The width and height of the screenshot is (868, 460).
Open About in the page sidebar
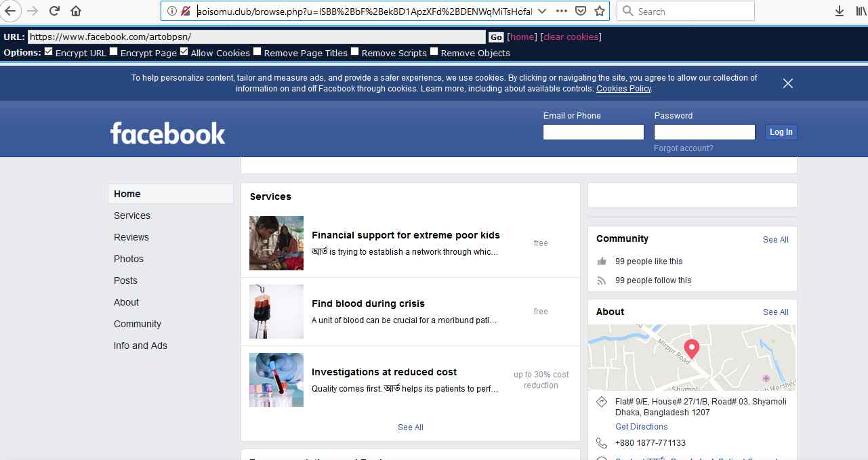(x=126, y=302)
